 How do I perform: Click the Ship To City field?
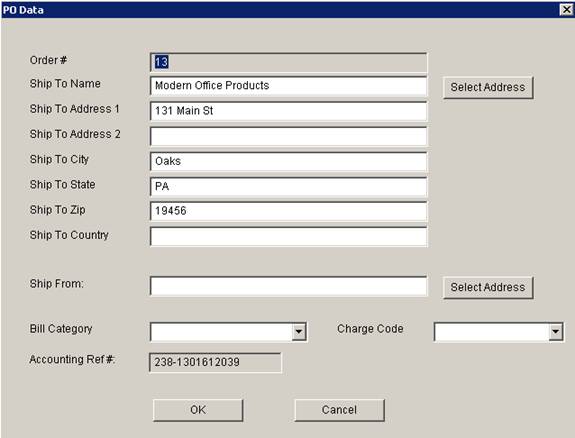point(288,161)
